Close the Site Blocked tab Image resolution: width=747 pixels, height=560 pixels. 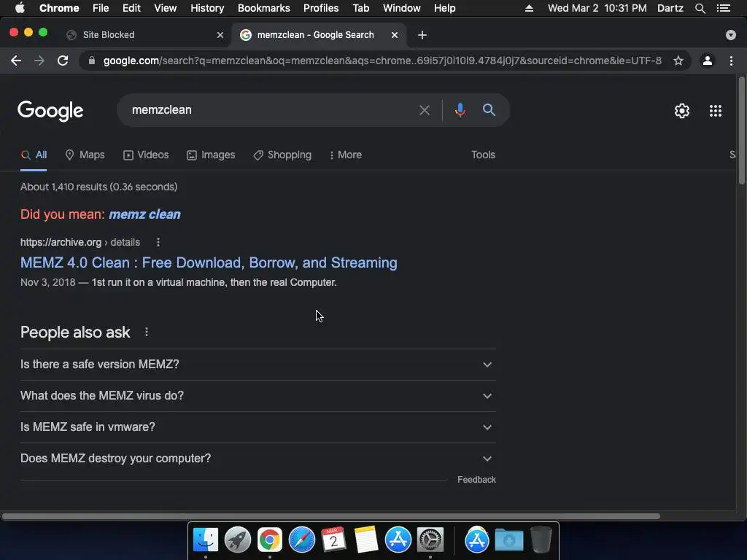(220, 35)
